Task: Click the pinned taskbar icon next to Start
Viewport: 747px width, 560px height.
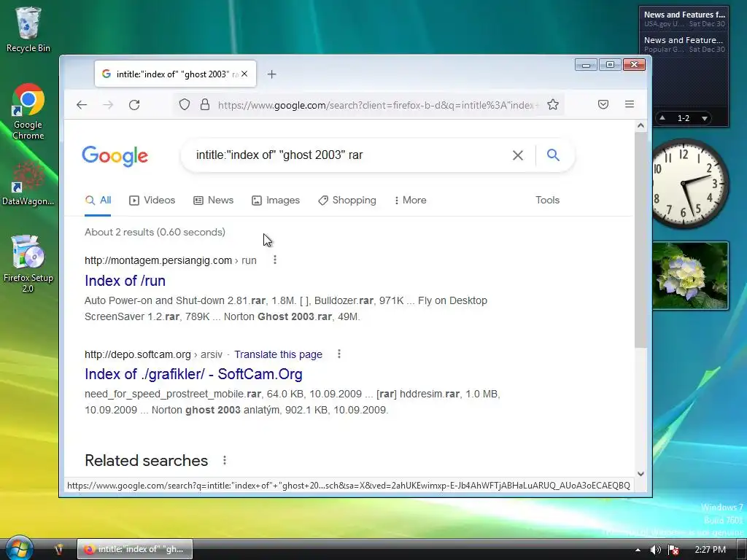Action: (58, 549)
